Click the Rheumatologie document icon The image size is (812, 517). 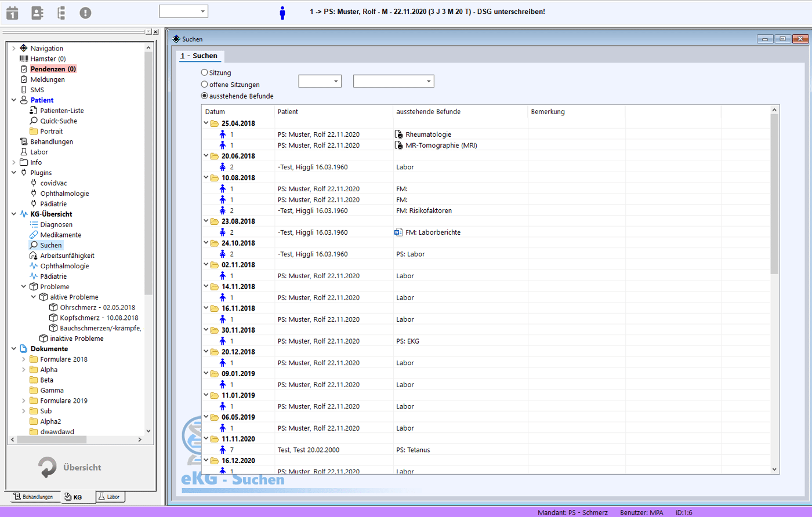click(x=398, y=134)
